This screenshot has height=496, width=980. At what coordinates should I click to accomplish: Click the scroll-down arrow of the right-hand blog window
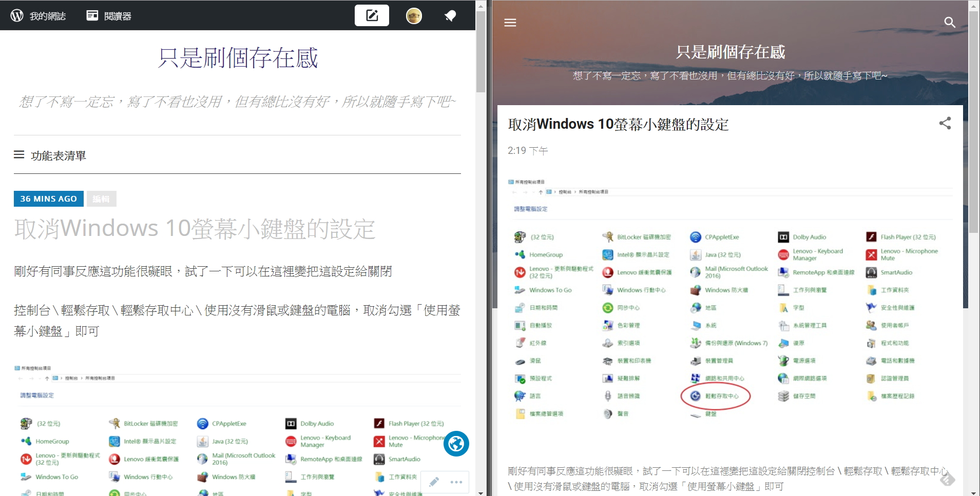[x=973, y=492]
